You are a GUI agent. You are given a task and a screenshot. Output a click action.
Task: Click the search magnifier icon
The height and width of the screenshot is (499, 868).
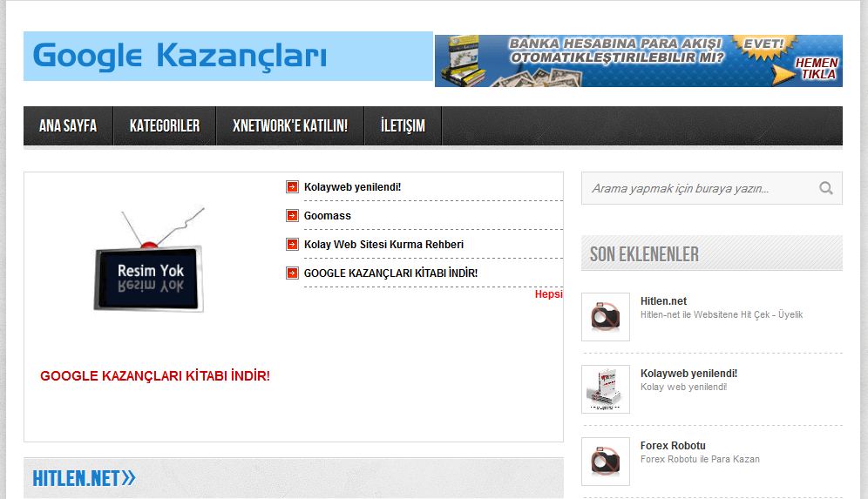(826, 188)
